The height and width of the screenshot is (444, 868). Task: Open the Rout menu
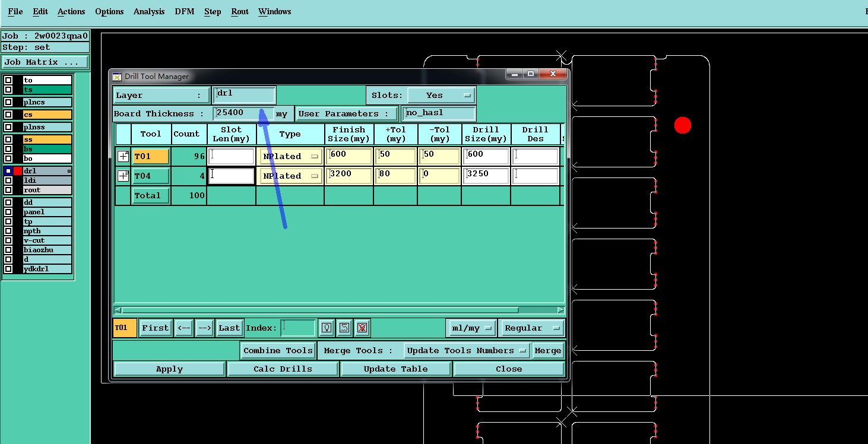pos(240,11)
